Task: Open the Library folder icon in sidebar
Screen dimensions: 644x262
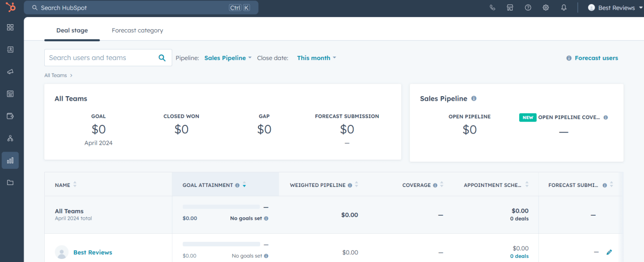Action: [x=10, y=182]
